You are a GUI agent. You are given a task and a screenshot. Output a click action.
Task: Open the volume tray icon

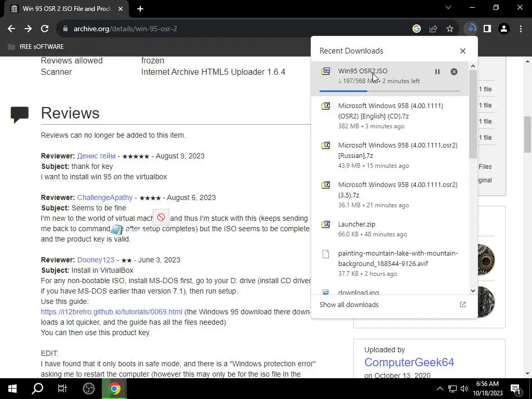pyautogui.click(x=464, y=389)
